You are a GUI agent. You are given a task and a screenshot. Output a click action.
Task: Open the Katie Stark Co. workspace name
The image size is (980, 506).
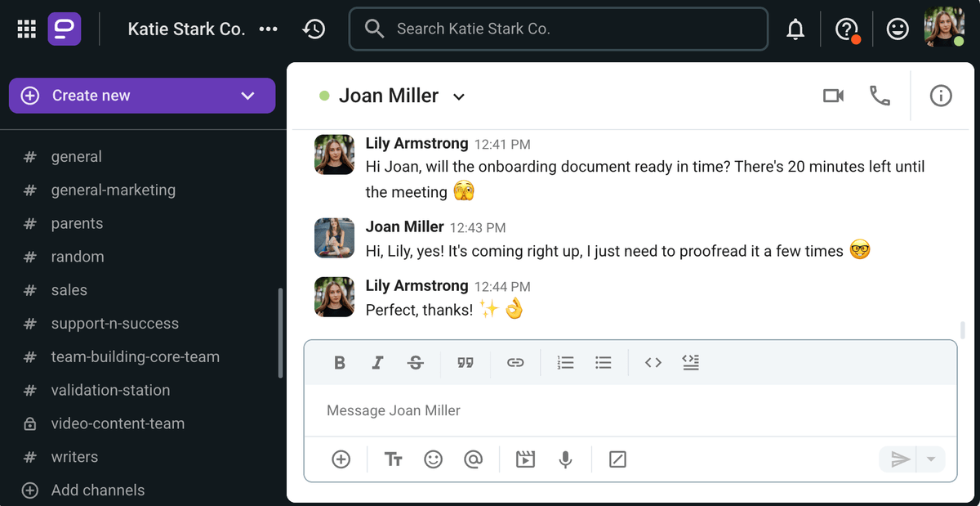tap(186, 29)
